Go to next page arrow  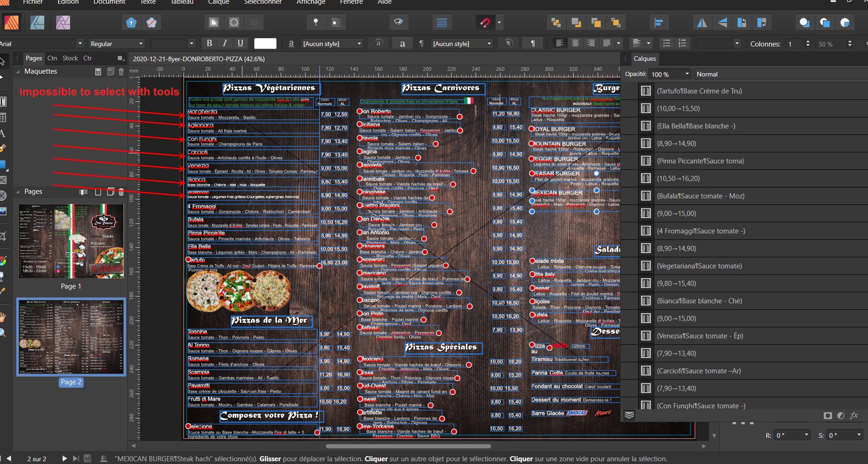pyautogui.click(x=65, y=458)
